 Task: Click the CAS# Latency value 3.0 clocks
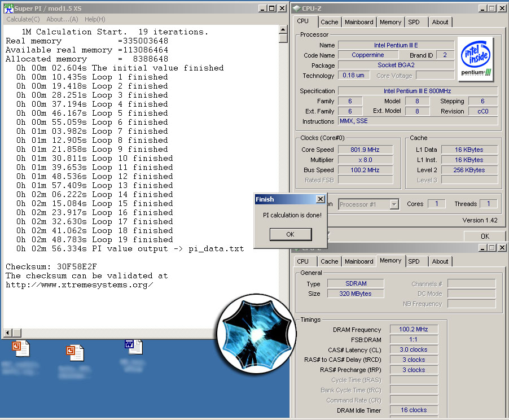click(x=414, y=349)
